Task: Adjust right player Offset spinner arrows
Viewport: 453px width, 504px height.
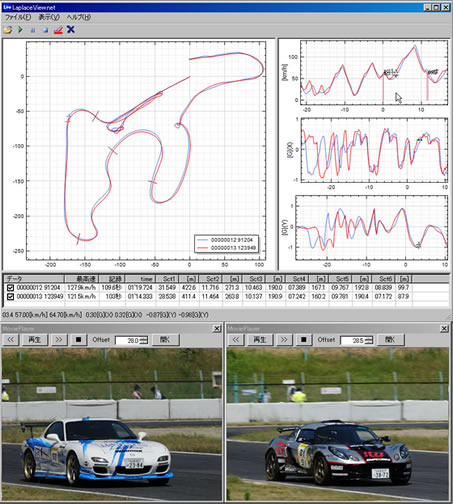Action: (x=369, y=340)
